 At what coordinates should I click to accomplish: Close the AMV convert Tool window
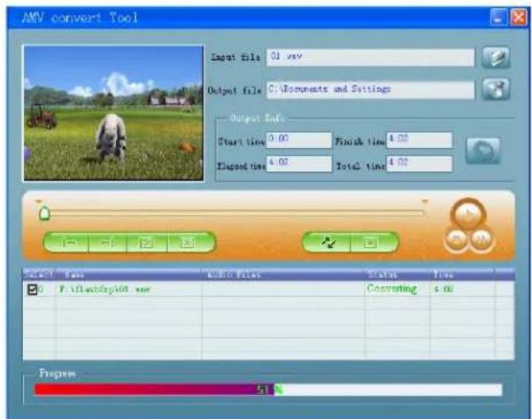pyautogui.click(x=519, y=18)
